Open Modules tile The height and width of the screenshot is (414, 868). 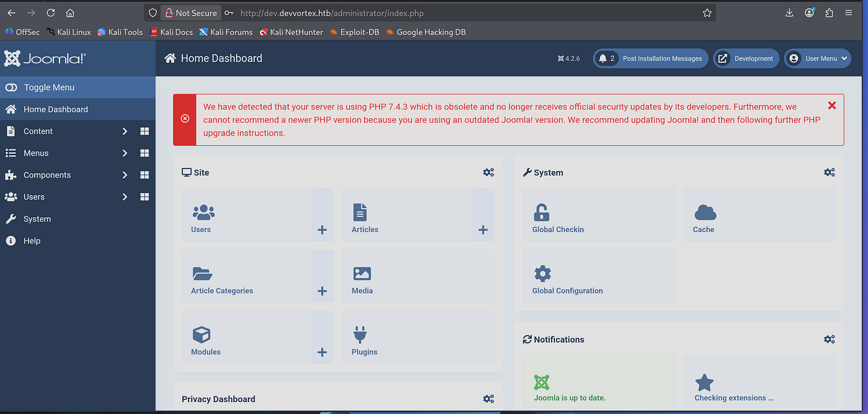tap(246, 337)
